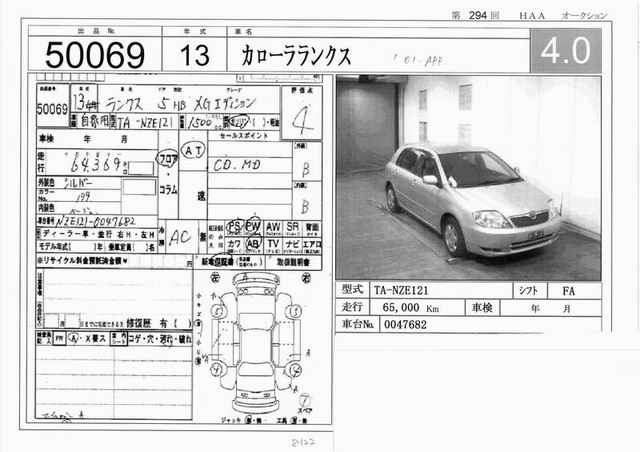This screenshot has width=640, height=452.
Task: Click the 取扱説明書 manual label
Action: click(x=293, y=262)
